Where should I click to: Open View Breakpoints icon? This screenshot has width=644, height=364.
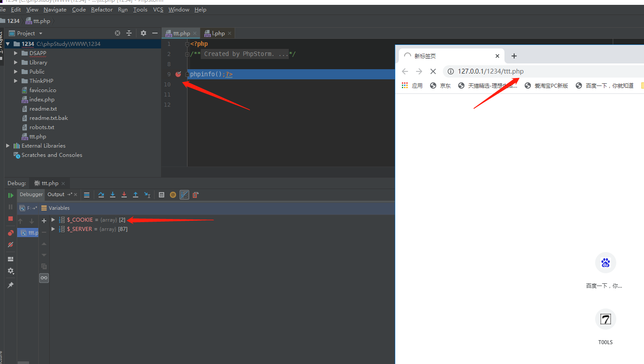click(x=11, y=233)
